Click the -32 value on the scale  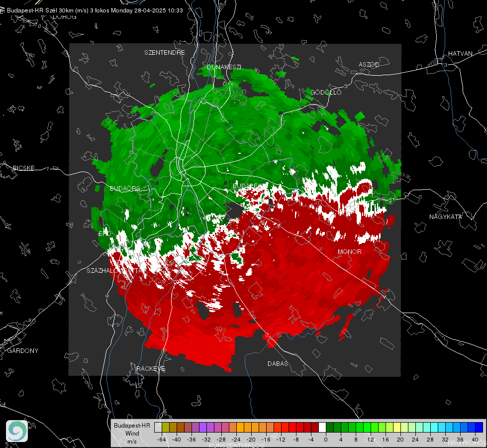(206, 440)
